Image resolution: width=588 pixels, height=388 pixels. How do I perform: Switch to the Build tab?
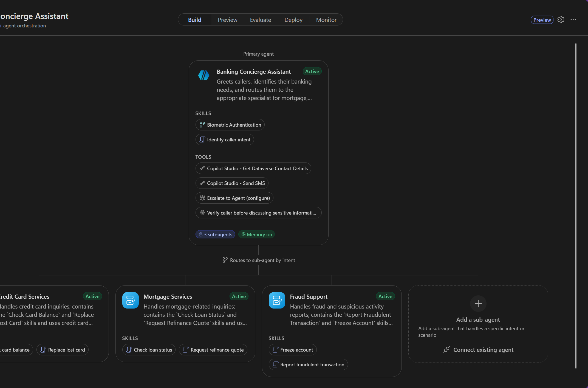click(x=195, y=20)
